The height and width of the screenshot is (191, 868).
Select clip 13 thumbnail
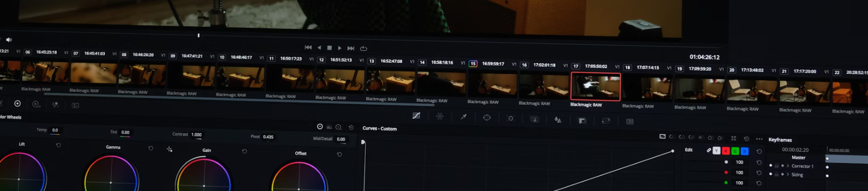(390, 82)
